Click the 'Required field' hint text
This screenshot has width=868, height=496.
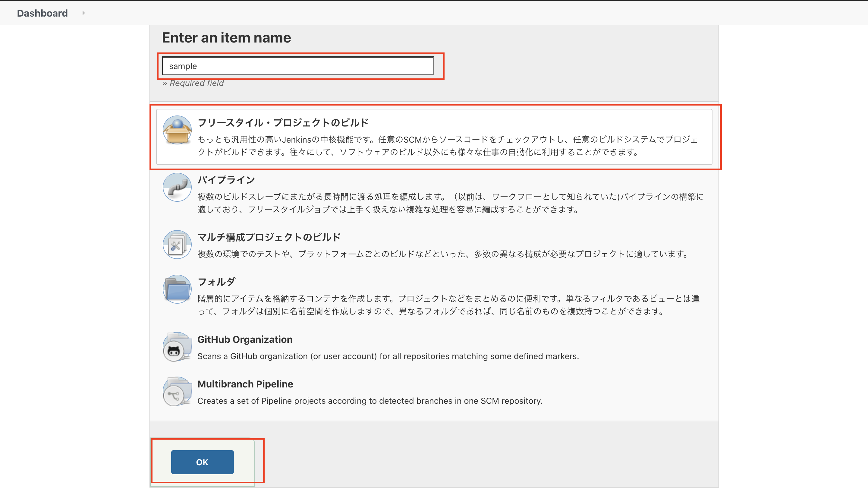(x=193, y=83)
